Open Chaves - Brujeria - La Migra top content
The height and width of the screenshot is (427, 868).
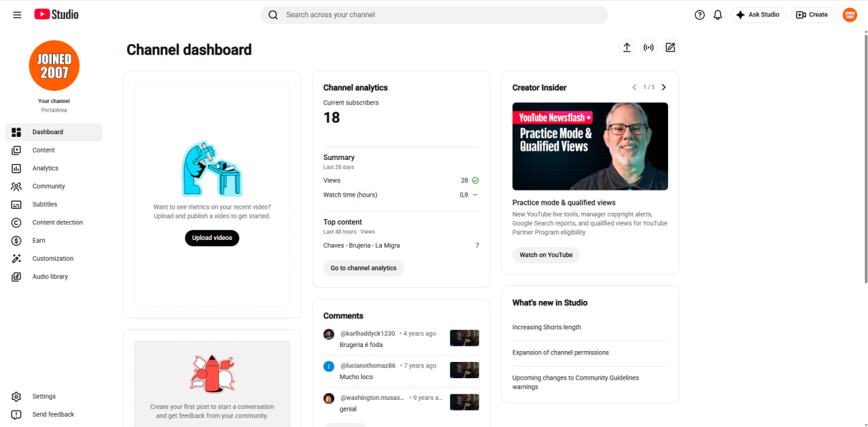(x=361, y=245)
